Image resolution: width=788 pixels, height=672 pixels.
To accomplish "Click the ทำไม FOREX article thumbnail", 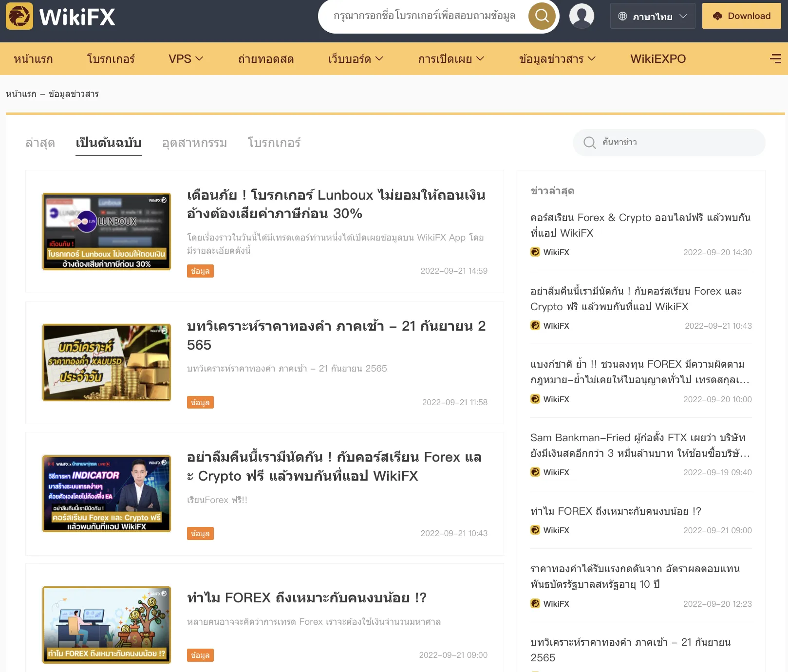I will point(107,625).
